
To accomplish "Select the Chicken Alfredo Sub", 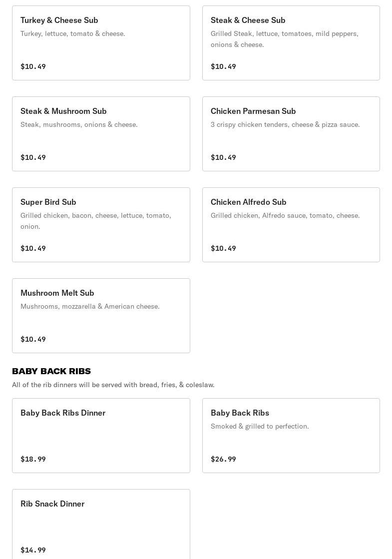I will pyautogui.click(x=291, y=225).
